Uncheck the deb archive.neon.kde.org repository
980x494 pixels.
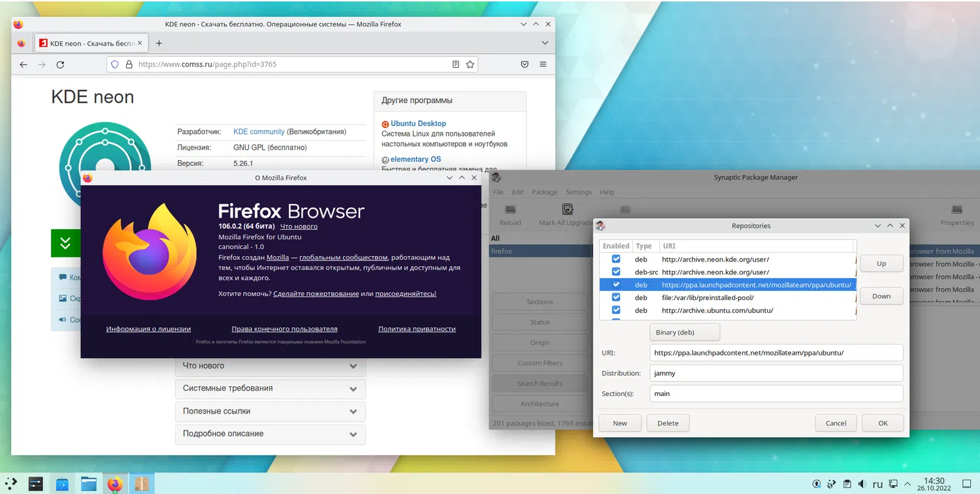coord(616,259)
